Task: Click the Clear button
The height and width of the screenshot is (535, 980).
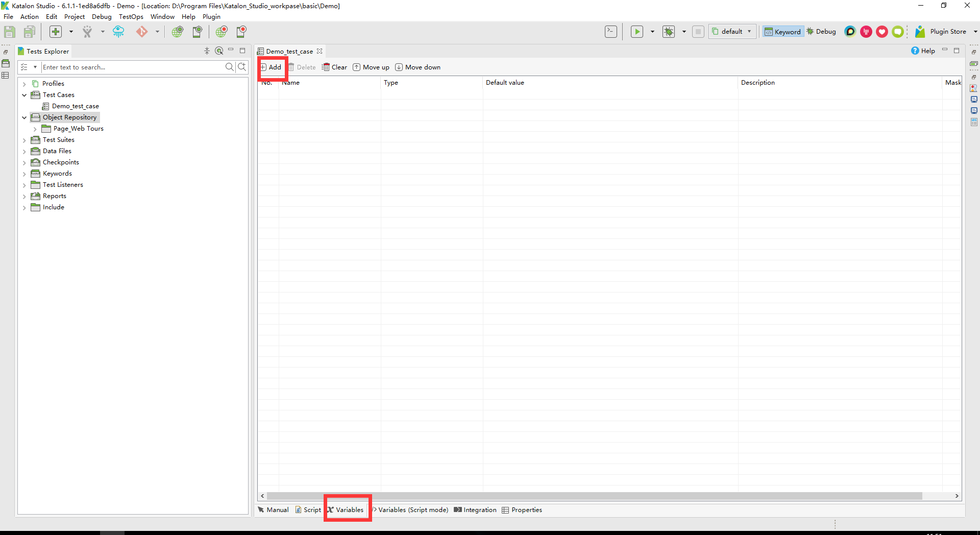Action: (334, 67)
